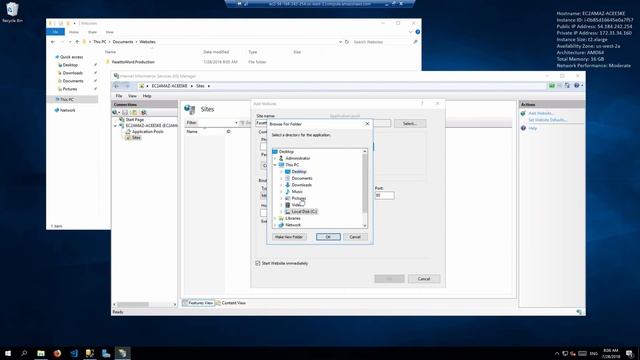Click Select... application pool button
The width and height of the screenshot is (640, 360).
coord(410,123)
